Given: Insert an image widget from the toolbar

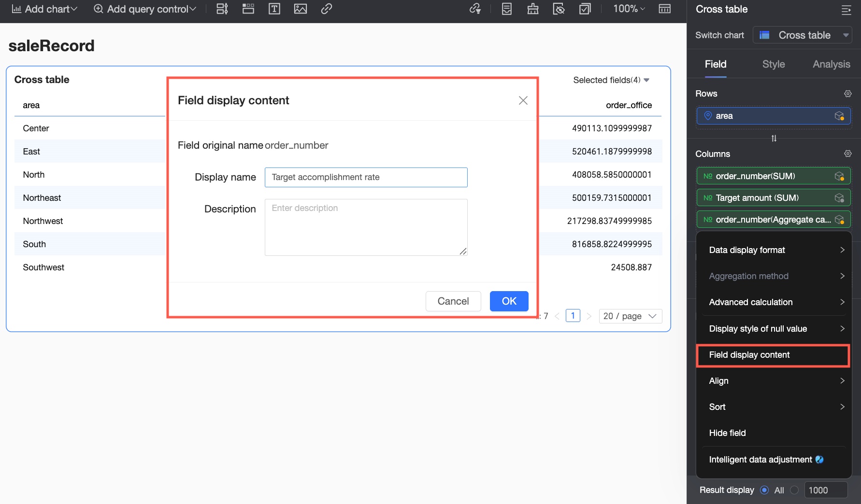Looking at the screenshot, I should pos(301,9).
